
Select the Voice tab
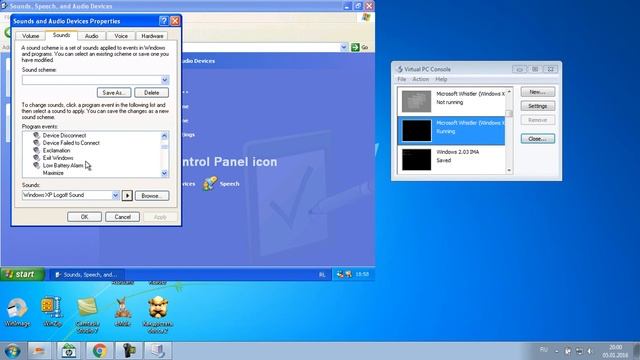(121, 36)
